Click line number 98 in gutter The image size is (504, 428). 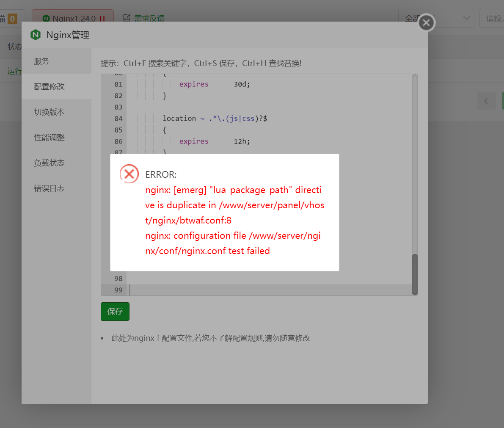click(118, 279)
